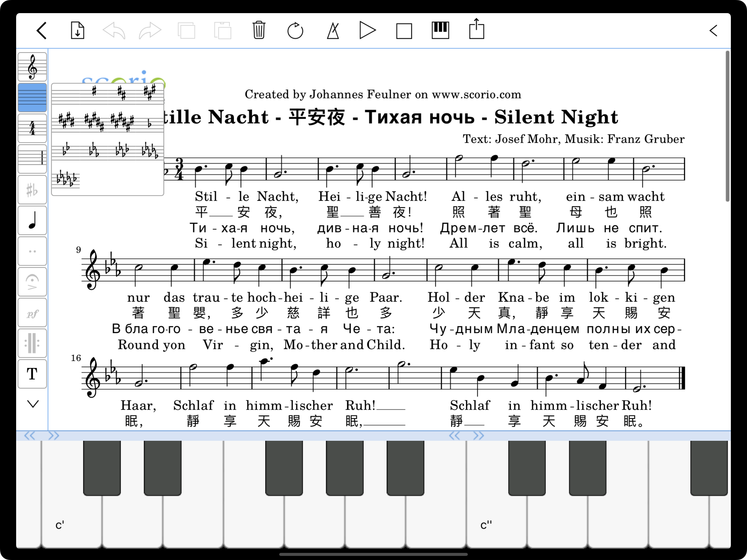Choose the one-flat key signature
This screenshot has height=560, width=747.
pyautogui.click(x=150, y=124)
